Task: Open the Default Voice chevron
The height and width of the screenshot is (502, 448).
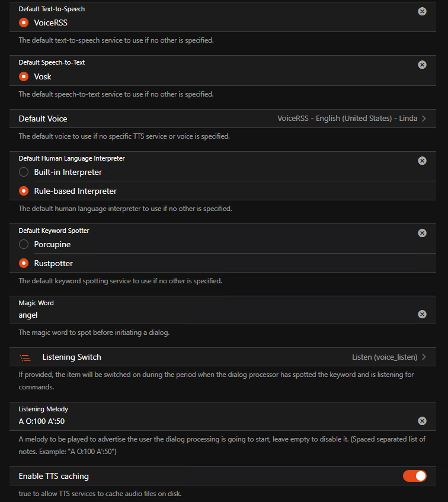Action: click(x=424, y=119)
